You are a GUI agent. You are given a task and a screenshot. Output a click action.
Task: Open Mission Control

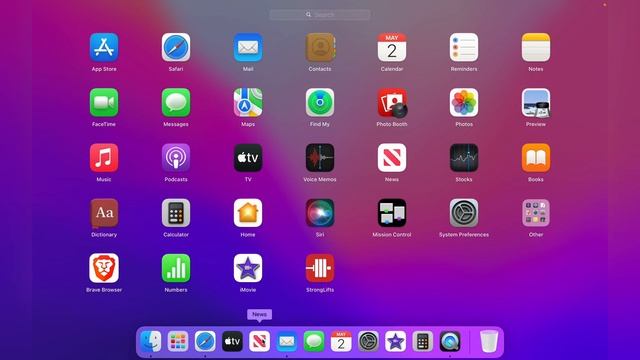(392, 213)
